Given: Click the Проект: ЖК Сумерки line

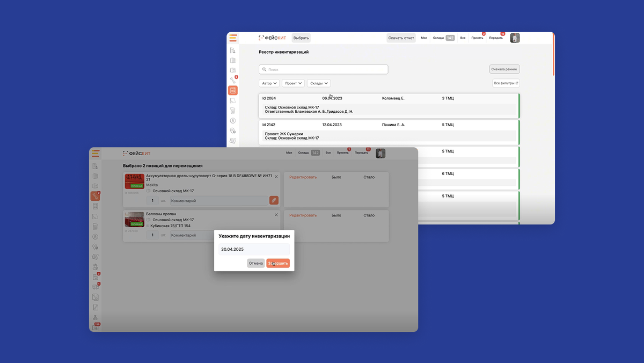Looking at the screenshot, I should click(x=284, y=134).
